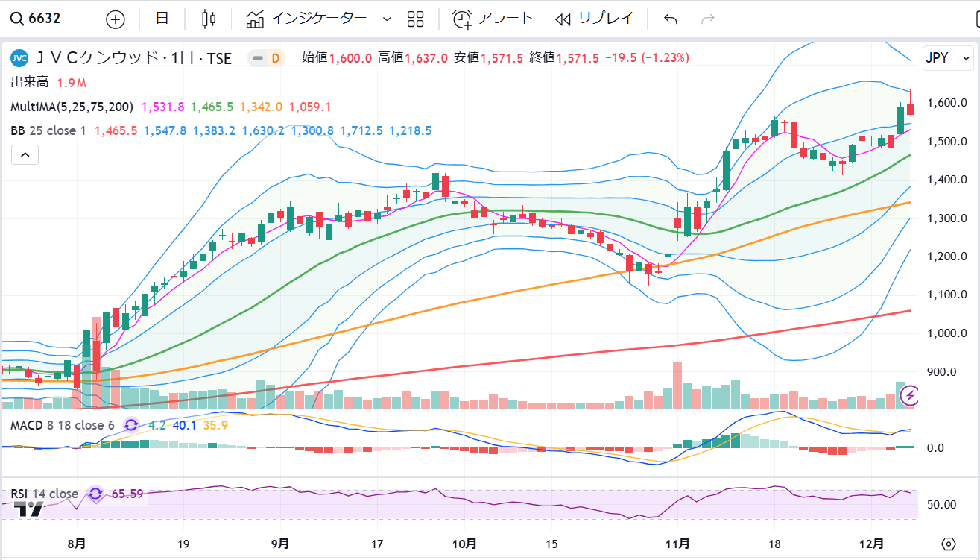Click the 10月 date axis label
This screenshot has width=980, height=560.
464,544
